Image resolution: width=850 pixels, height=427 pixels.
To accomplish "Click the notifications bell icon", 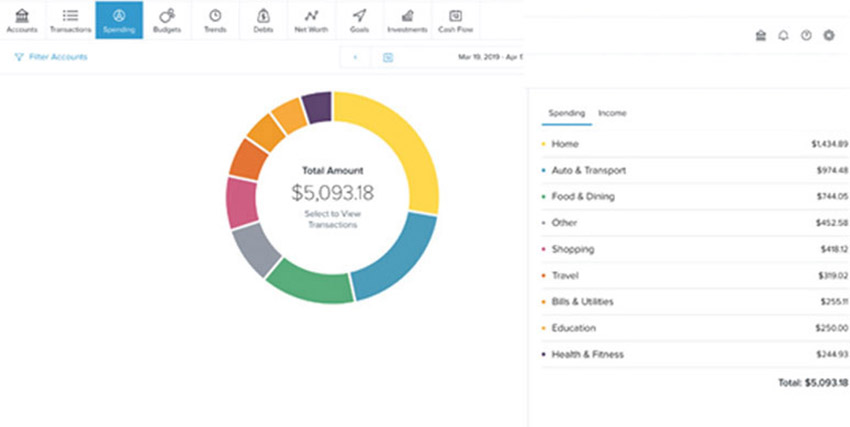I will [x=783, y=36].
